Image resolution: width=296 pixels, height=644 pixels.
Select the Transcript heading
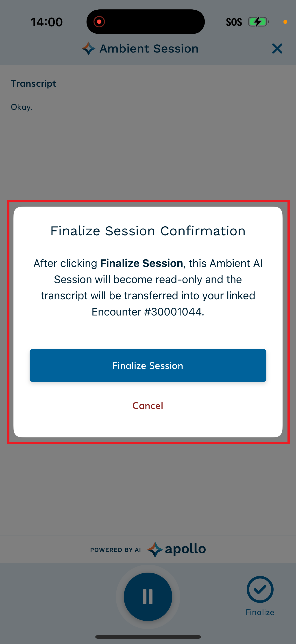tap(33, 84)
